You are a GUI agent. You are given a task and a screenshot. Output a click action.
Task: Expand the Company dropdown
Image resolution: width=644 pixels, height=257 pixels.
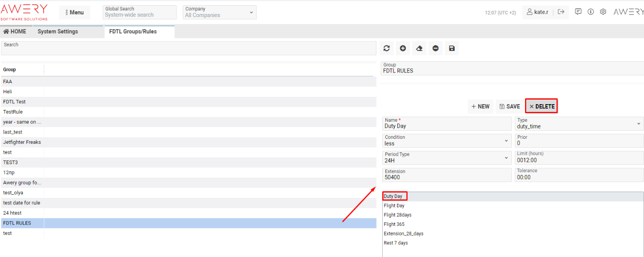(x=219, y=12)
